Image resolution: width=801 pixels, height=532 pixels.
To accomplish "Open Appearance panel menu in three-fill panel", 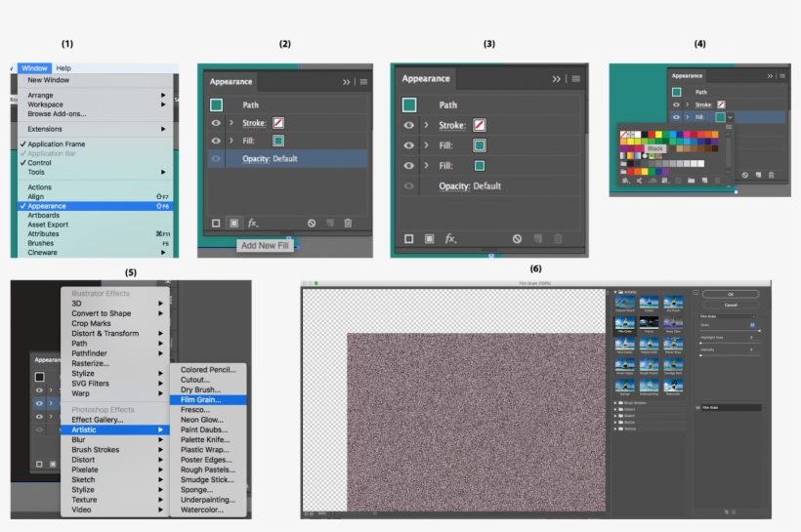I will point(576,79).
